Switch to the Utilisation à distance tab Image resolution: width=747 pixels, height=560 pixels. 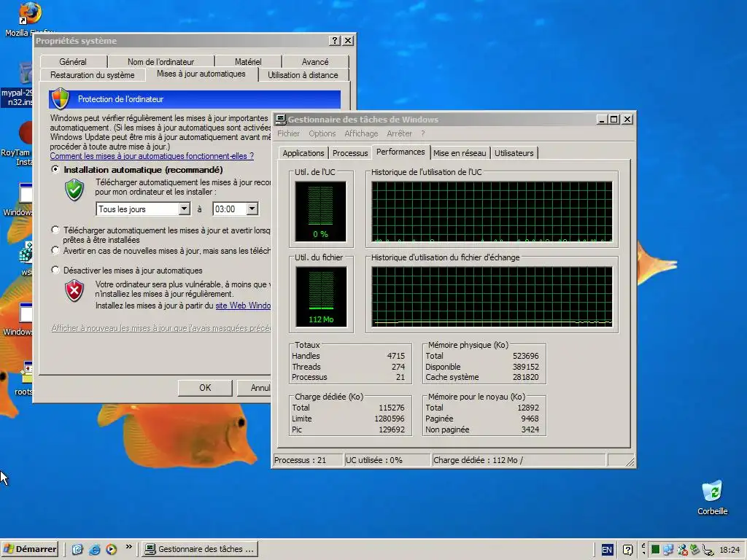point(303,75)
